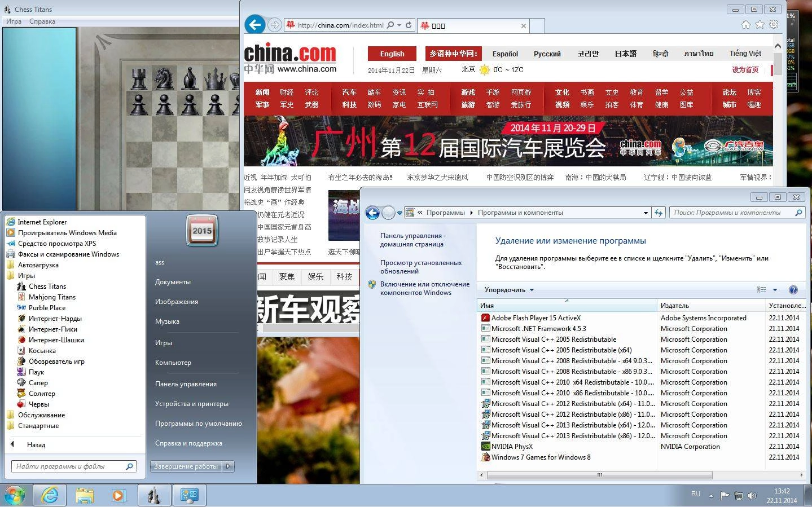Open a new blank browser tab
The height and width of the screenshot is (507, 812).
pyautogui.click(x=538, y=26)
